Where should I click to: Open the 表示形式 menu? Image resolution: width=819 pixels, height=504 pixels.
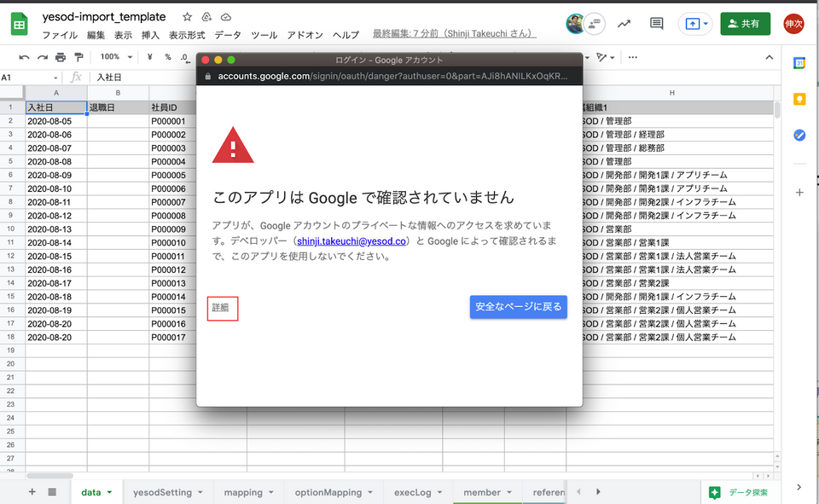click(x=187, y=35)
